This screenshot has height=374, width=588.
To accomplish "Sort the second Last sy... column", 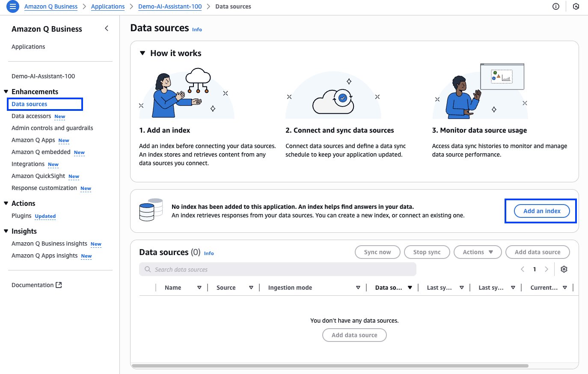I will click(x=513, y=288).
